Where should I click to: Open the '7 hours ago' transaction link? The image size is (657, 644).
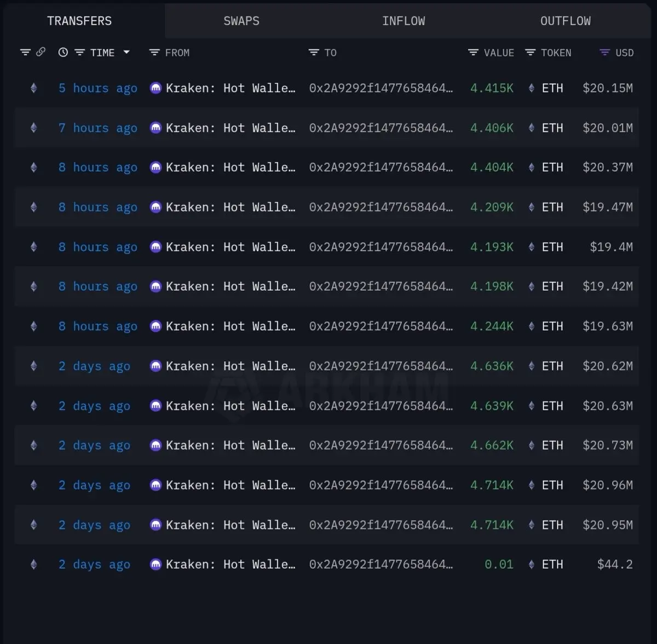point(98,128)
